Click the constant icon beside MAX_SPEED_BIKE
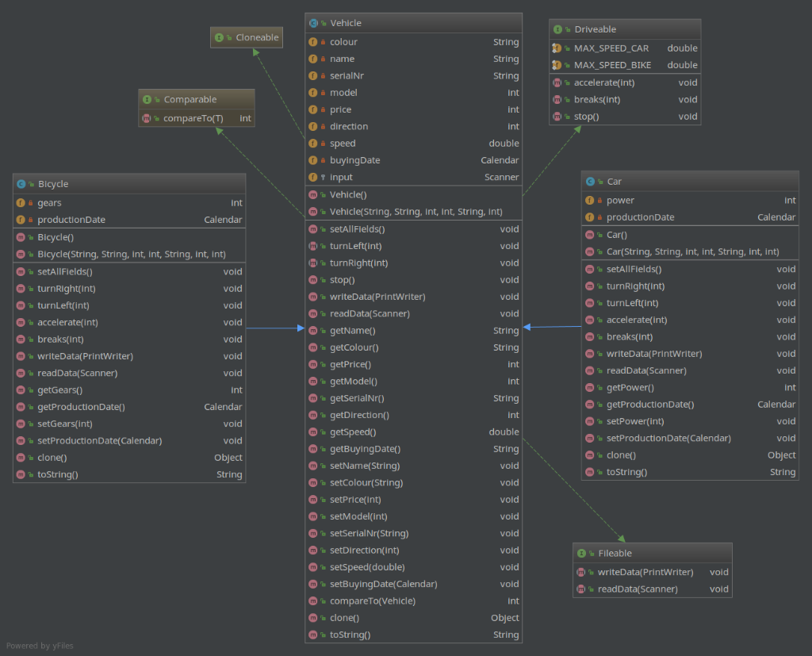Viewport: 812px width, 656px height. (557, 65)
